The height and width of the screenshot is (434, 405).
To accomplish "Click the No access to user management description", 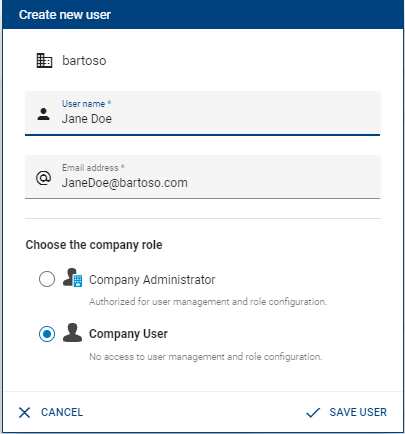I will point(206,357).
